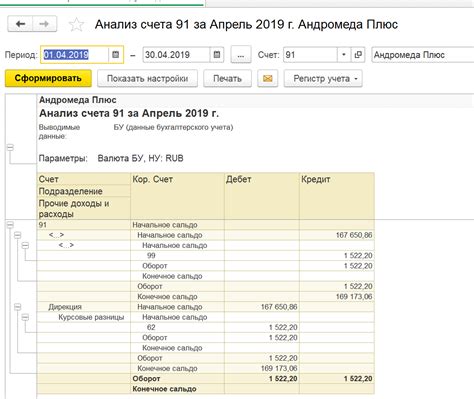Collapse the Курсовые разницы group

coord(25,317)
